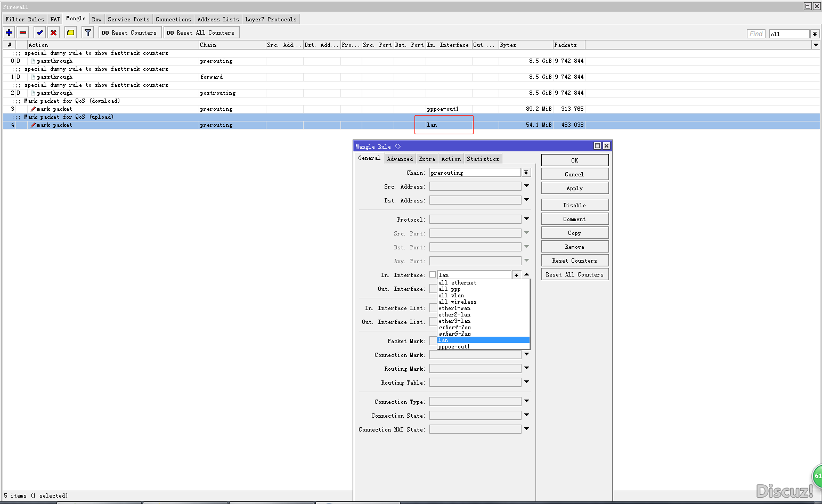Switch to Action tab in Mangle Rule
Screen dimensions: 822x504
pyautogui.click(x=451, y=159)
